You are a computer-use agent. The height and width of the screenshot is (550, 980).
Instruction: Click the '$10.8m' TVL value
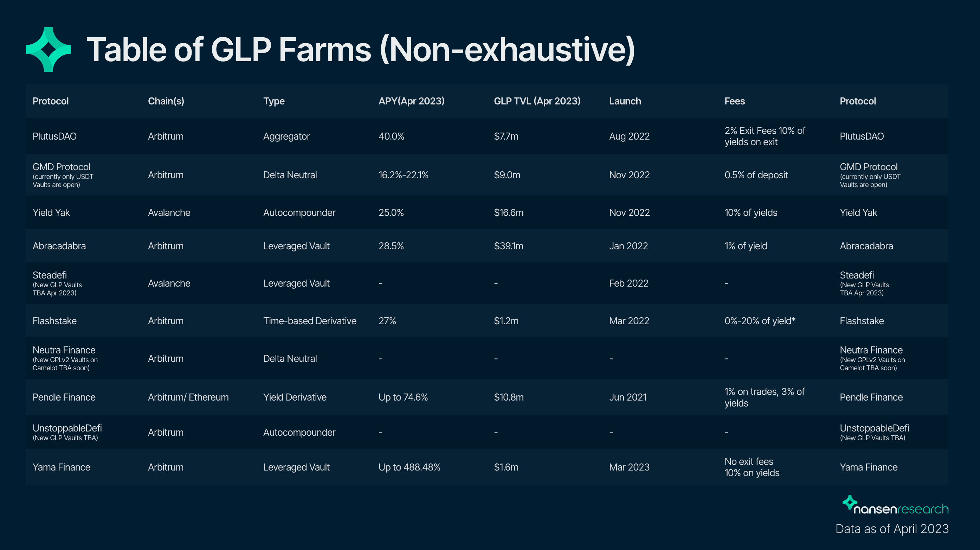pos(509,397)
